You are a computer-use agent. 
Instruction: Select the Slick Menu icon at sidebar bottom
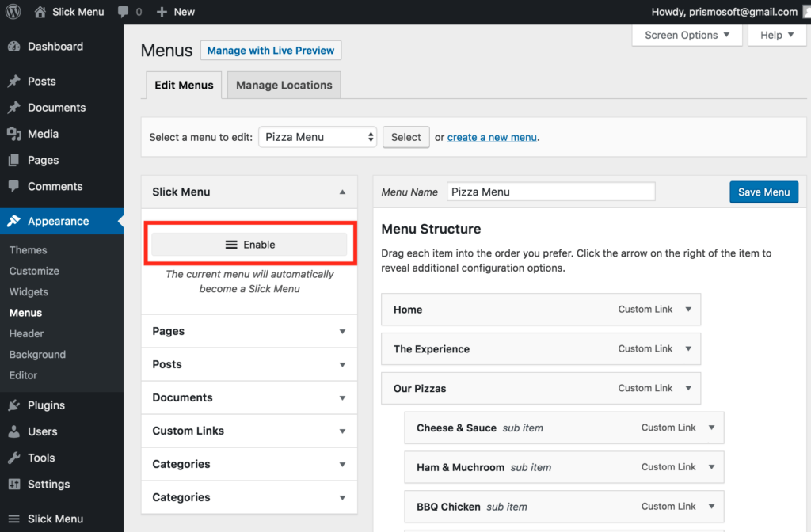(x=16, y=519)
